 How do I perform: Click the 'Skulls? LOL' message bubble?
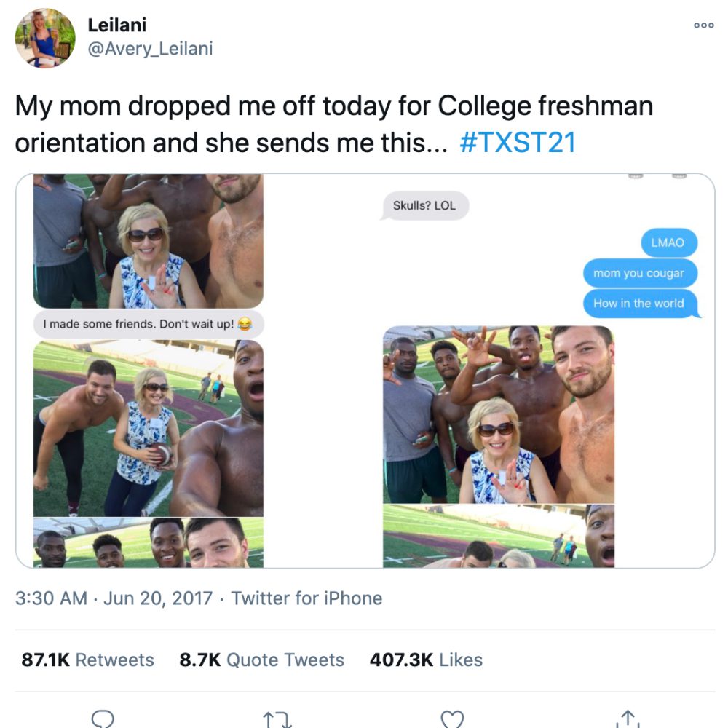424,206
